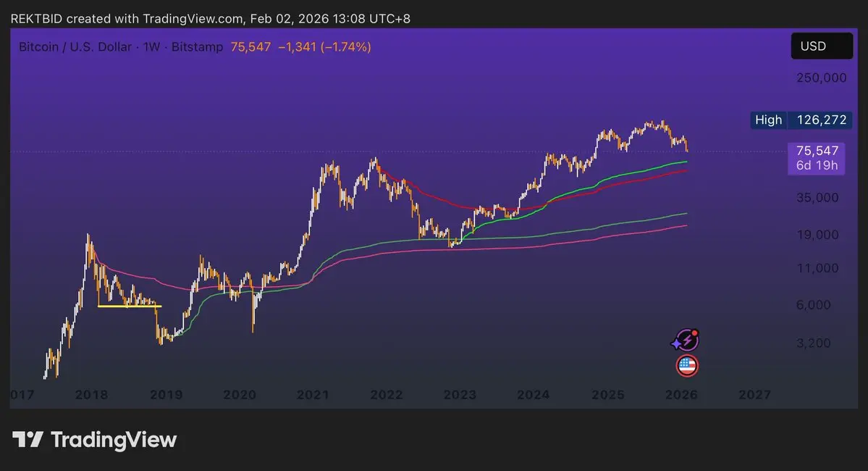
Task: Click the 2025 time axis label
Action: click(x=608, y=394)
